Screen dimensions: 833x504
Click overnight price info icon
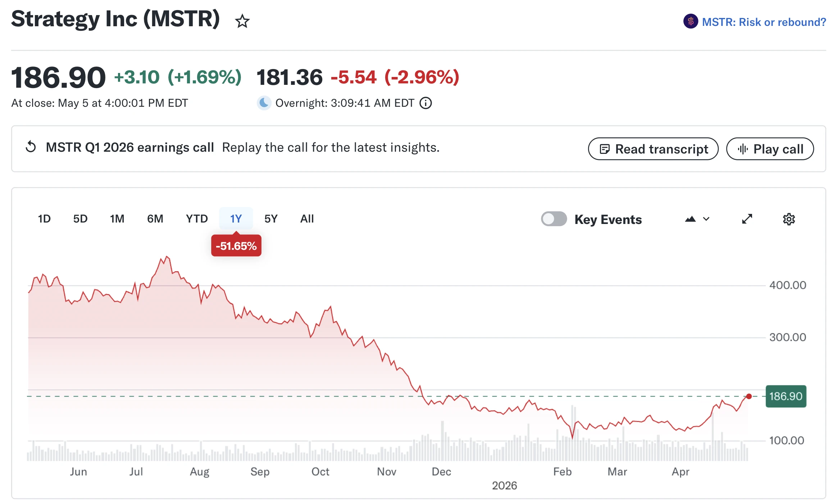[x=425, y=103]
